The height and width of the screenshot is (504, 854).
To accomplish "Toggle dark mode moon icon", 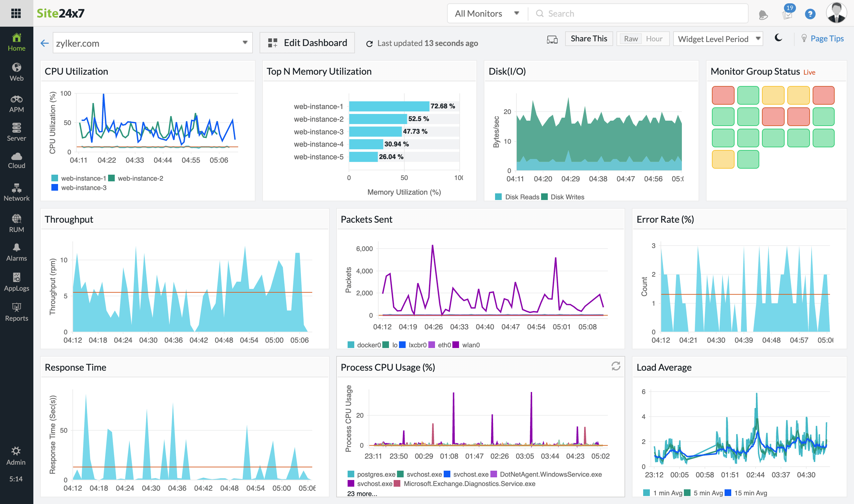I will click(x=778, y=38).
